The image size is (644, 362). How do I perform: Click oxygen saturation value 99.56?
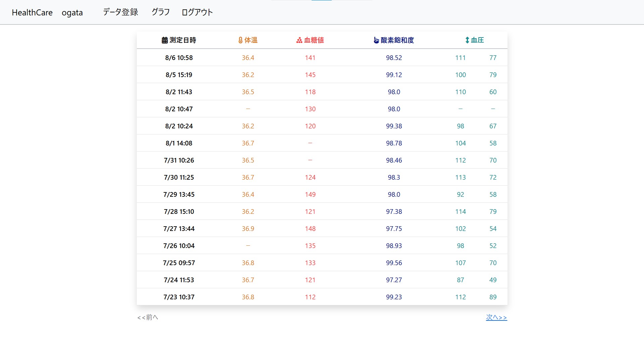tap(394, 263)
